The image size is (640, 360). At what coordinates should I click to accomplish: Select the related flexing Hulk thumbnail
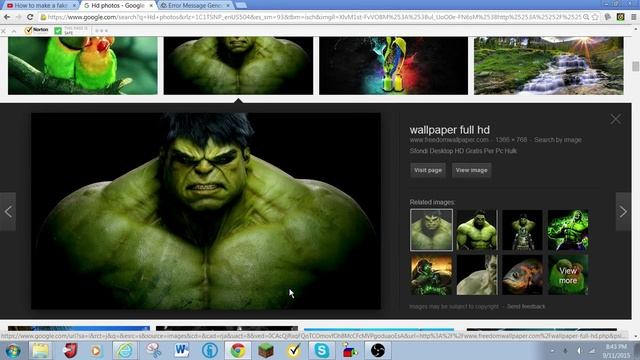(x=477, y=230)
